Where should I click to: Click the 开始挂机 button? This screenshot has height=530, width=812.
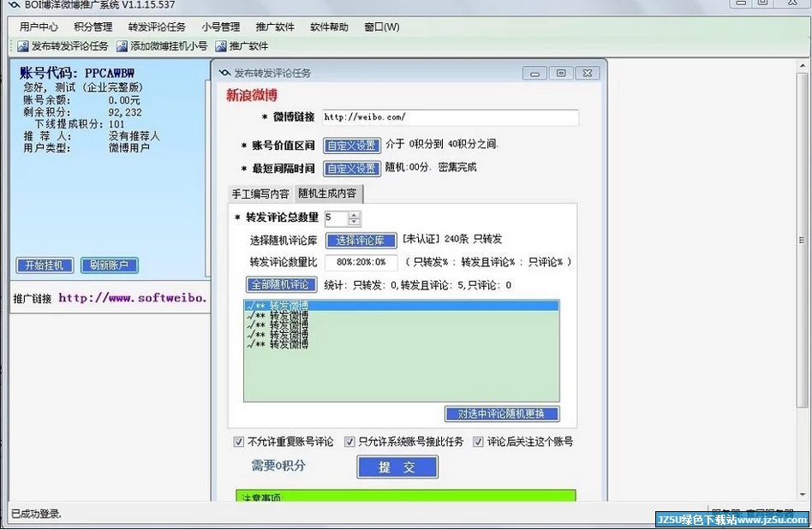pos(45,265)
